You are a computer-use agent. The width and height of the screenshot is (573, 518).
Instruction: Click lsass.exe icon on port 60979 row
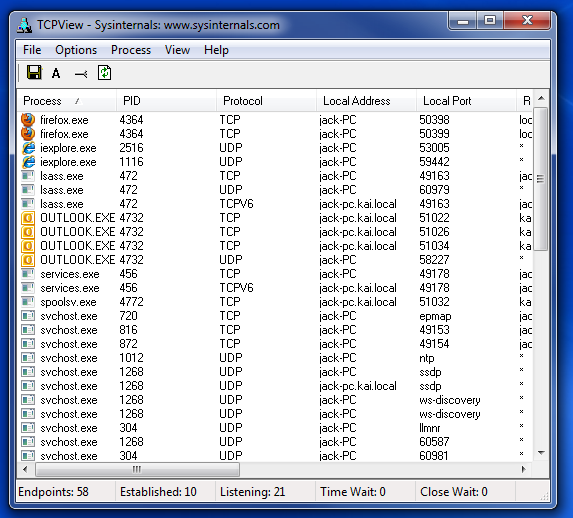point(28,190)
